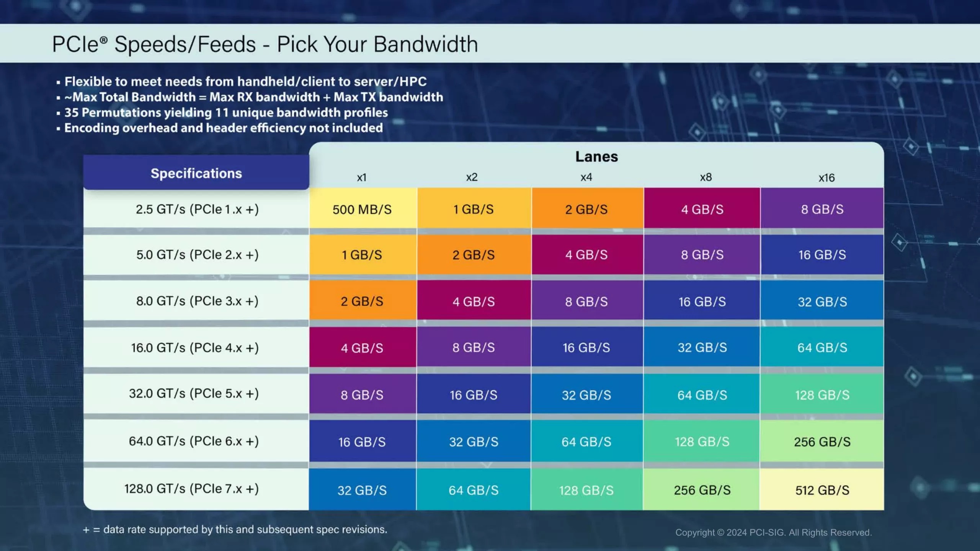Image resolution: width=980 pixels, height=551 pixels.
Task: Click the PCIe 6.x x4 64 GB/S cell
Action: 586,442
